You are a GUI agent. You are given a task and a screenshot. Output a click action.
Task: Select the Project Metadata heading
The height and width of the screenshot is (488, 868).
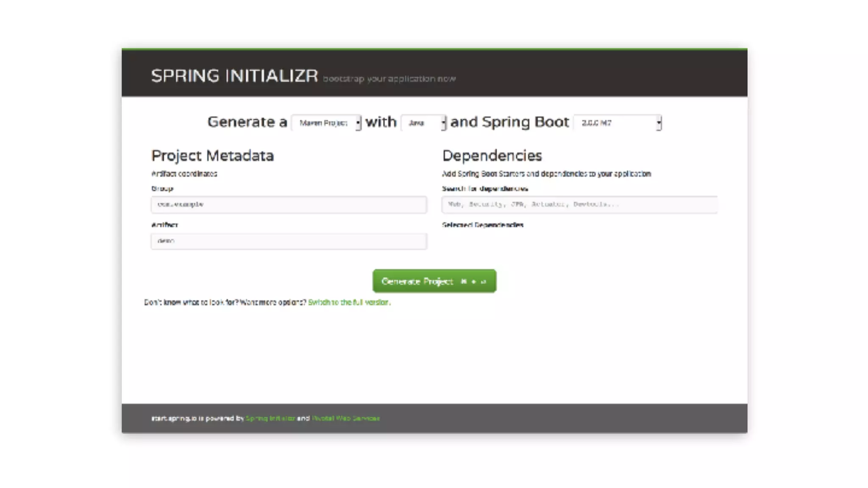(212, 156)
